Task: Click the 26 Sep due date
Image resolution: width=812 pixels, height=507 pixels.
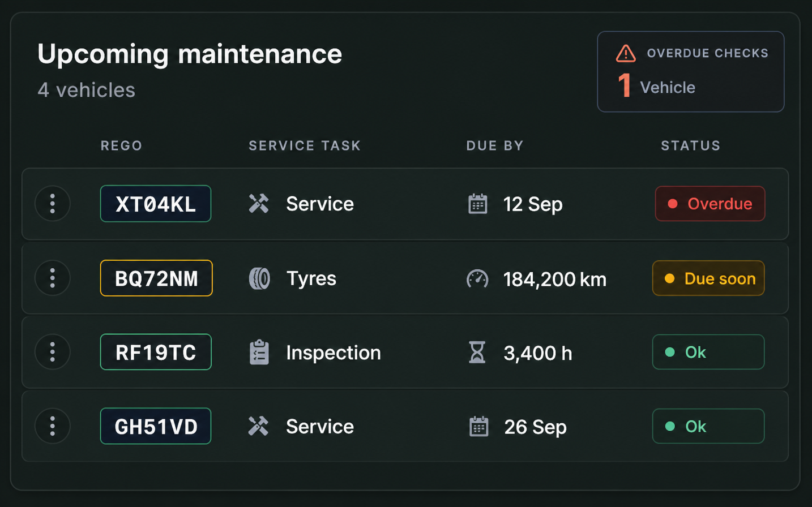Action: pyautogui.click(x=535, y=427)
